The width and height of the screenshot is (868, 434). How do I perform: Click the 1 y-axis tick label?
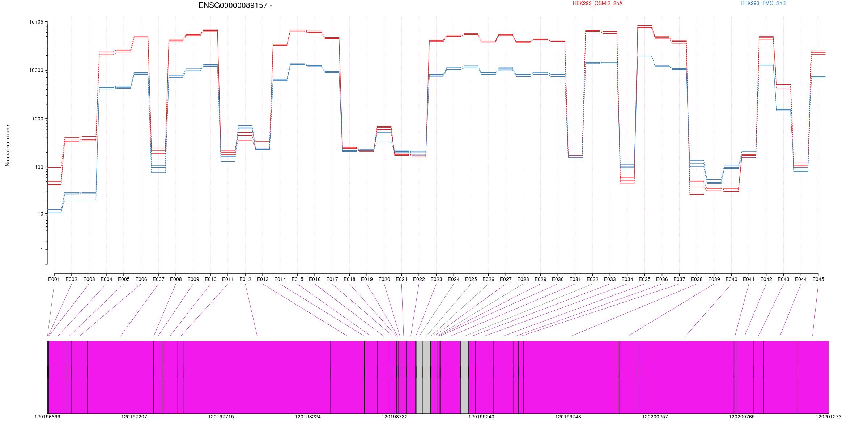tap(42, 250)
